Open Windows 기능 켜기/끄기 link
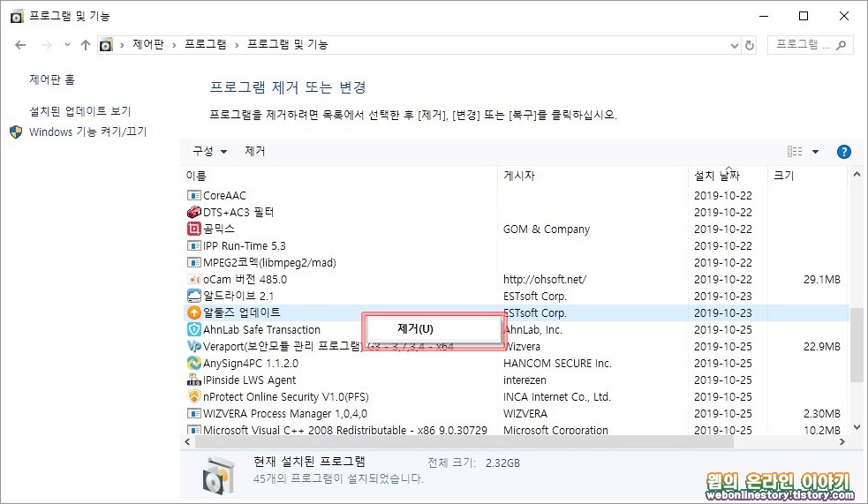 [88, 132]
